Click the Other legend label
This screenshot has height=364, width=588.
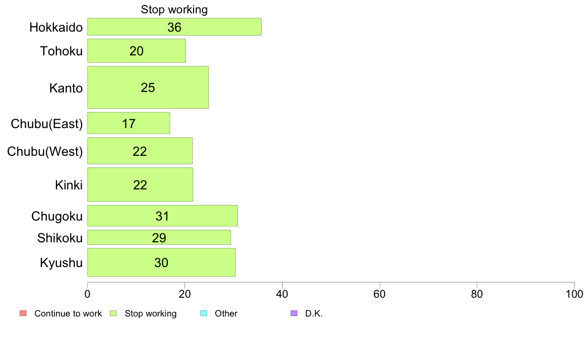click(x=226, y=314)
